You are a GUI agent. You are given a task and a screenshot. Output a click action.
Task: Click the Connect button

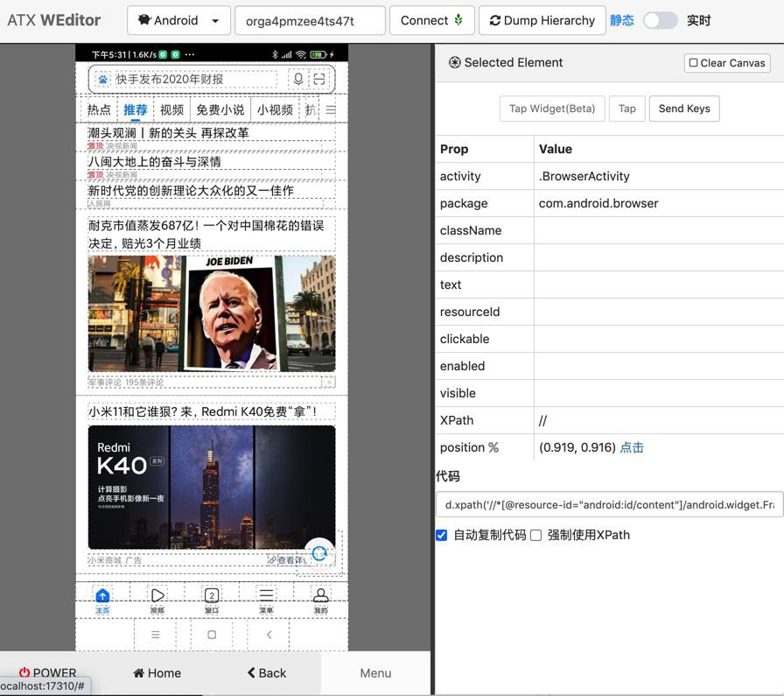coord(431,20)
